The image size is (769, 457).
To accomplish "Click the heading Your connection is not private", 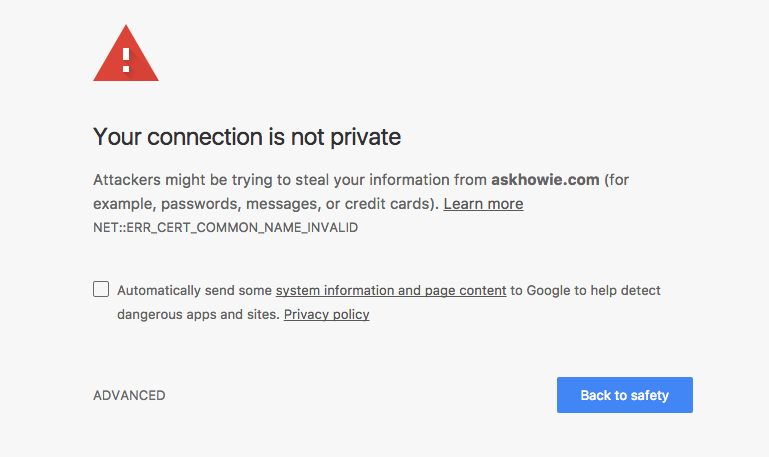I will coord(246,136).
